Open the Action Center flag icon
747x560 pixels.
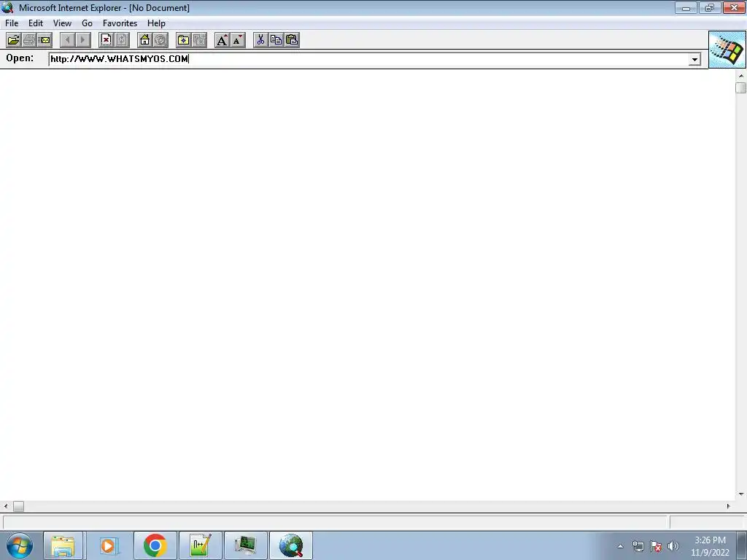[656, 546]
